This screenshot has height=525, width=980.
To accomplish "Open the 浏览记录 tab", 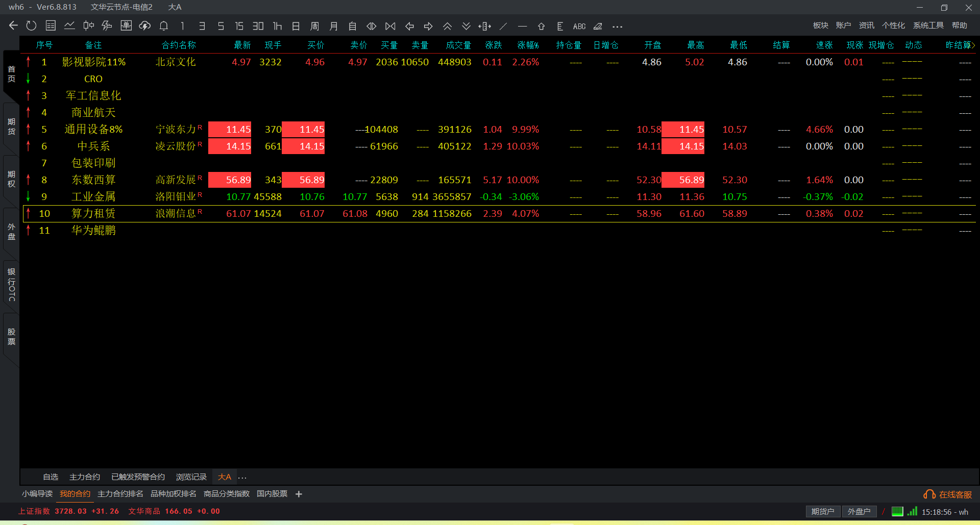I will tap(191, 477).
